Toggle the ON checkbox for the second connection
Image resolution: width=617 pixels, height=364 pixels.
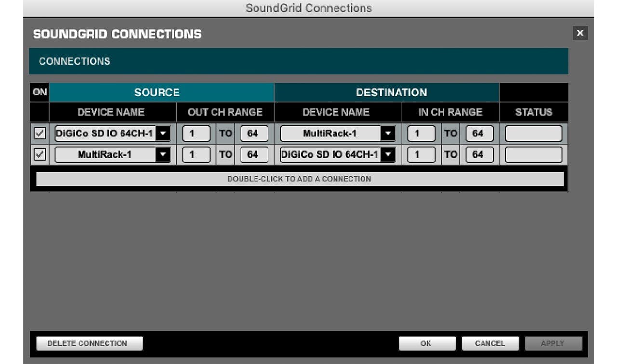tap(40, 155)
